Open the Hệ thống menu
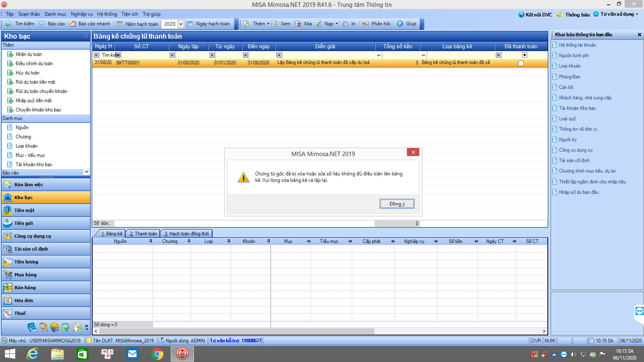Image resolution: width=644 pixels, height=362 pixels. coord(107,14)
